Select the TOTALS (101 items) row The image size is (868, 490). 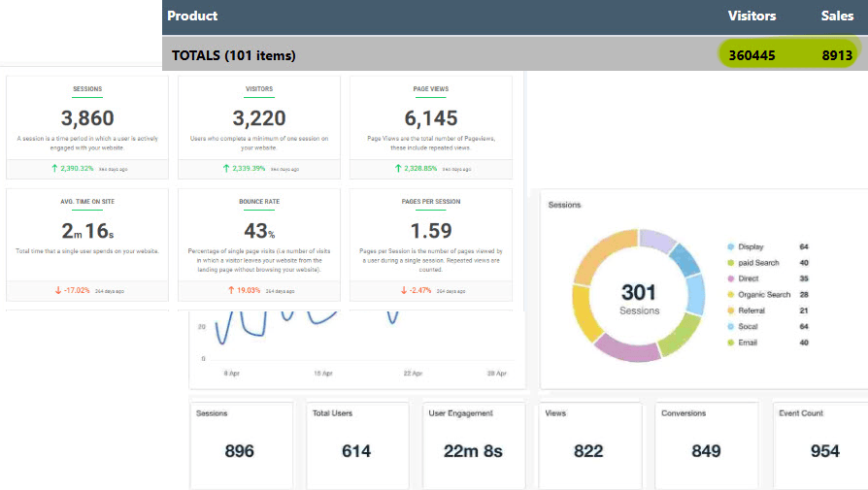pyautogui.click(x=233, y=55)
